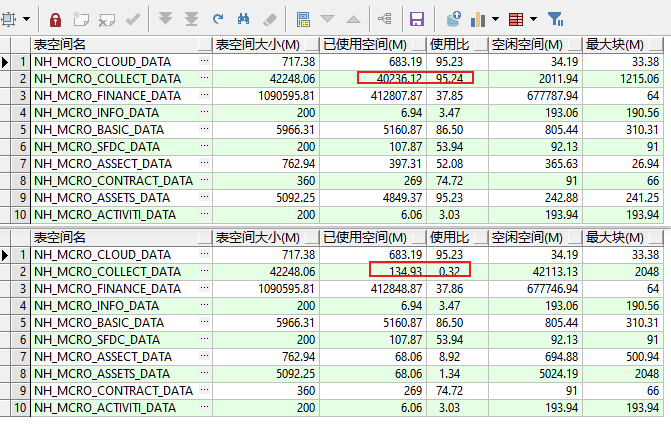Click ellipsis button in row 8 NH_MCRO_ASSETS_DATA
Viewport: 671px width, 427px height.
coord(205,373)
